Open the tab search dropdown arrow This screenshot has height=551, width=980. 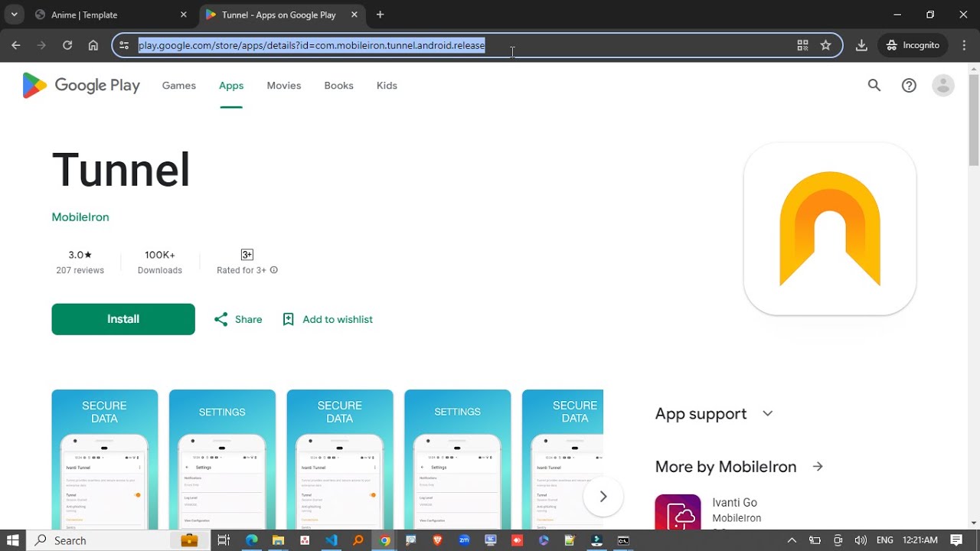pyautogui.click(x=14, y=15)
